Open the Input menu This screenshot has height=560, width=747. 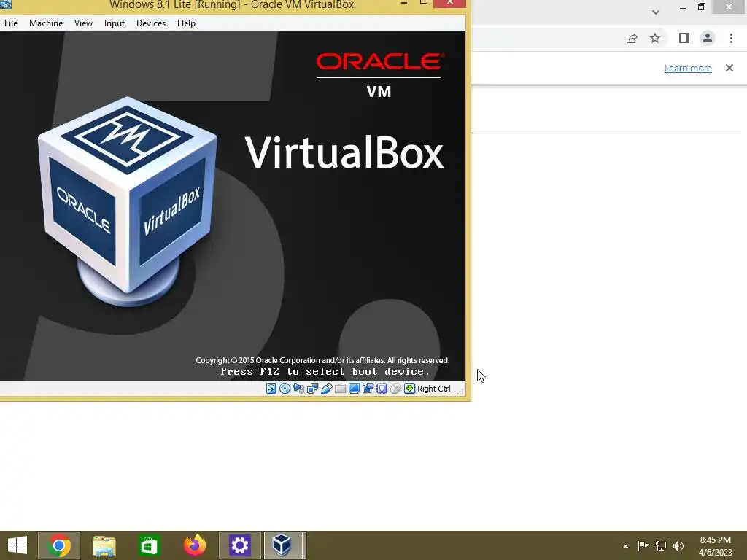point(115,23)
